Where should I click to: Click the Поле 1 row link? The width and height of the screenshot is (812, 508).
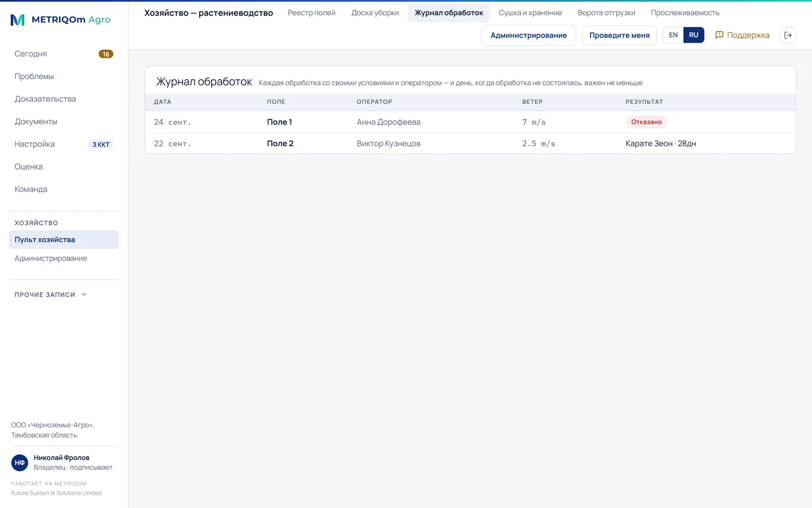coord(280,122)
